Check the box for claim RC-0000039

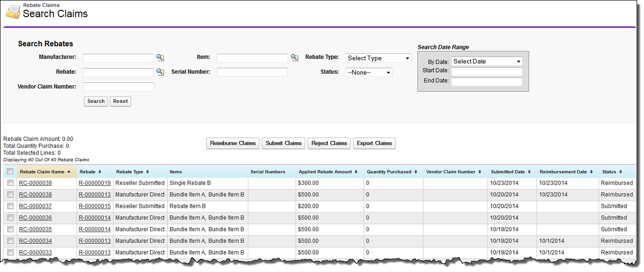click(10, 183)
